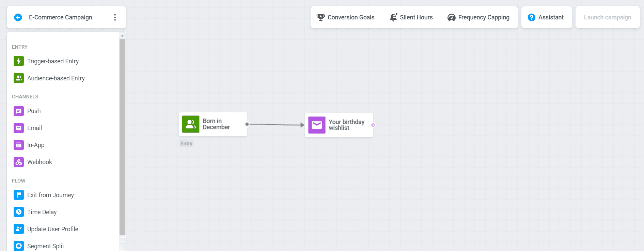Choose the Update User Profile element
The width and height of the screenshot is (644, 251).
pyautogui.click(x=52, y=229)
